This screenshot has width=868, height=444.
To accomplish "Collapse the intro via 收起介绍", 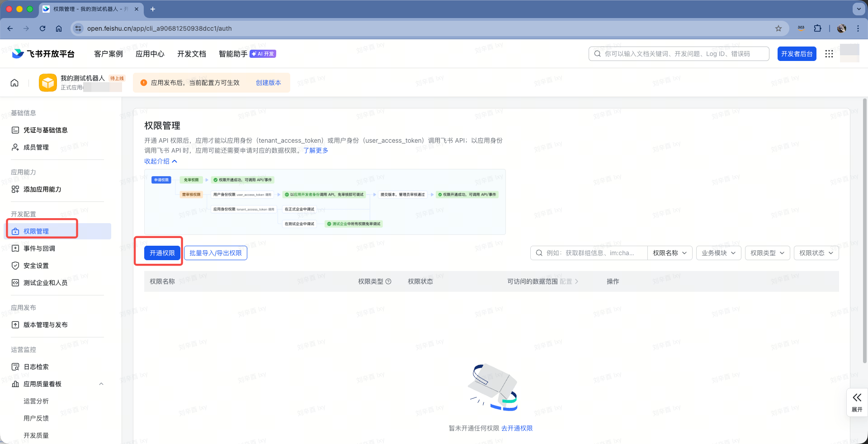I will point(160,161).
